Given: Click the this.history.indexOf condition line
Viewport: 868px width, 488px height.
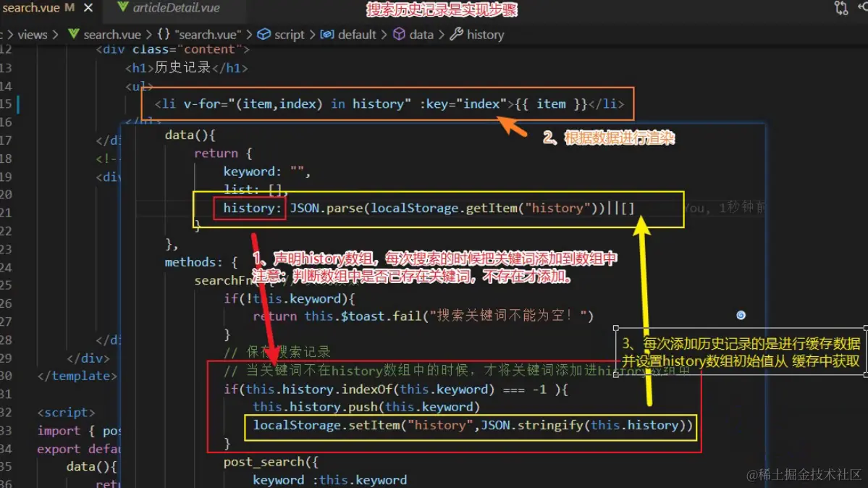Looking at the screenshot, I should click(x=396, y=390).
